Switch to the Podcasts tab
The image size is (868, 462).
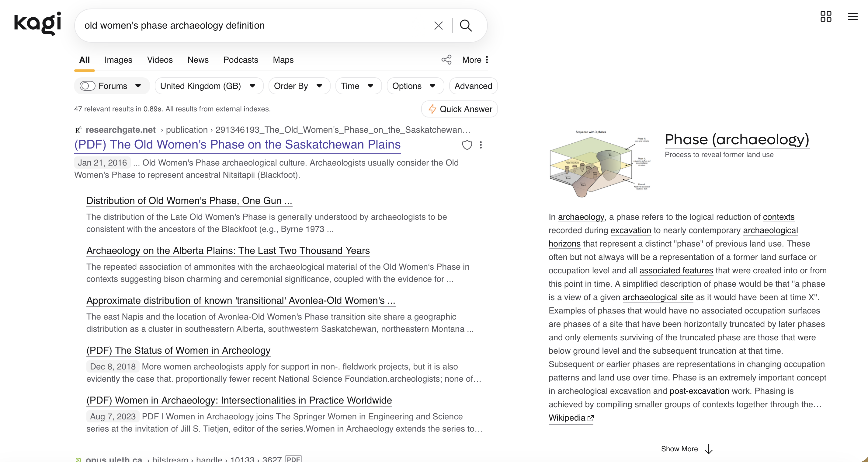pyautogui.click(x=241, y=60)
